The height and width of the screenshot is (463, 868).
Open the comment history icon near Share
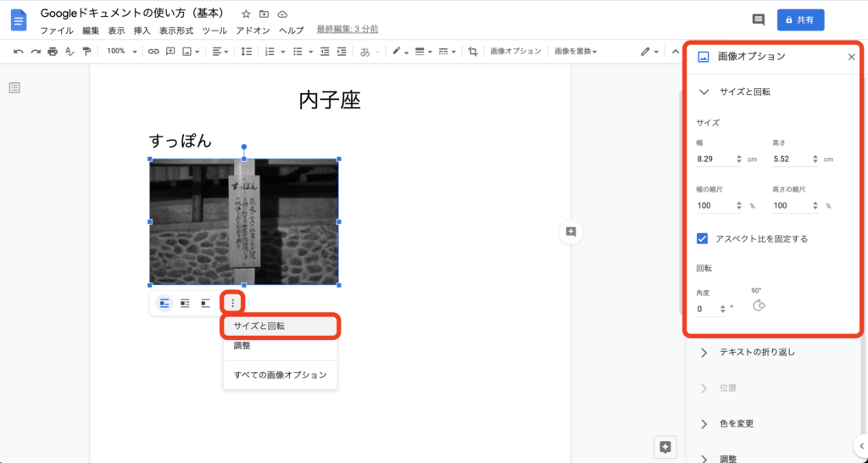758,20
